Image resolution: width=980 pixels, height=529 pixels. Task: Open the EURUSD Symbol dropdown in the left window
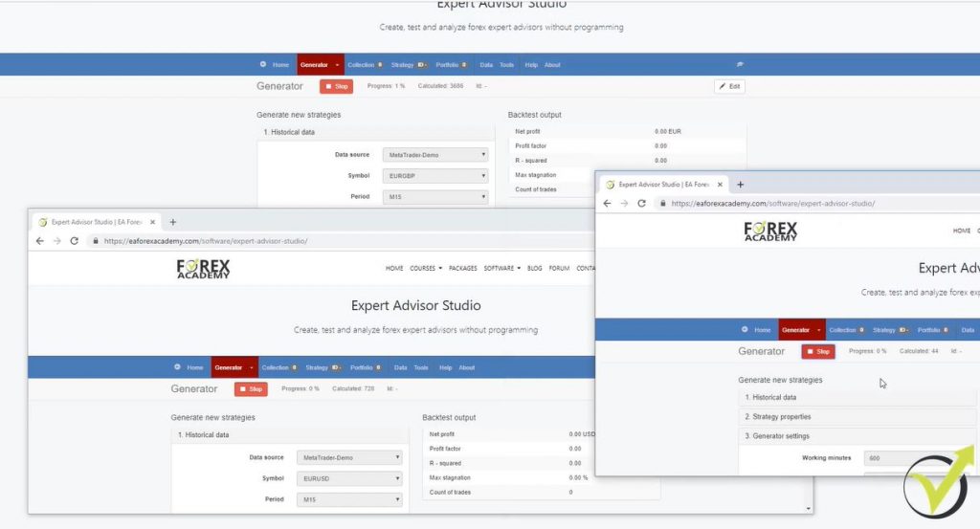[x=349, y=478]
